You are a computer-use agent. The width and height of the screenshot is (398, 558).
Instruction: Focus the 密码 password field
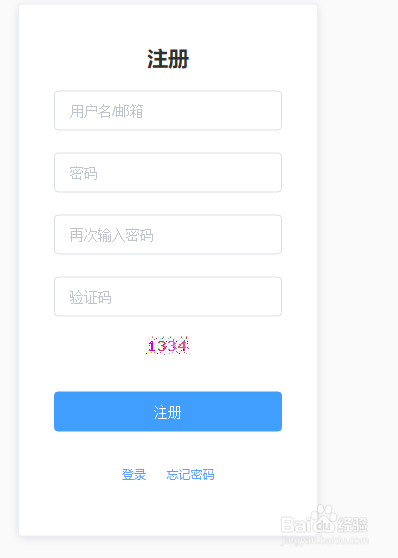168,173
